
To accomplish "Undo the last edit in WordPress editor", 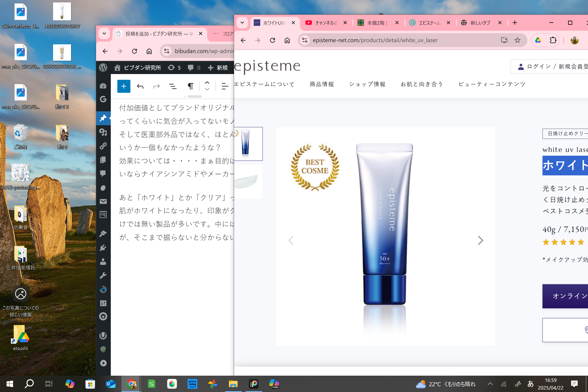I will pos(140,87).
